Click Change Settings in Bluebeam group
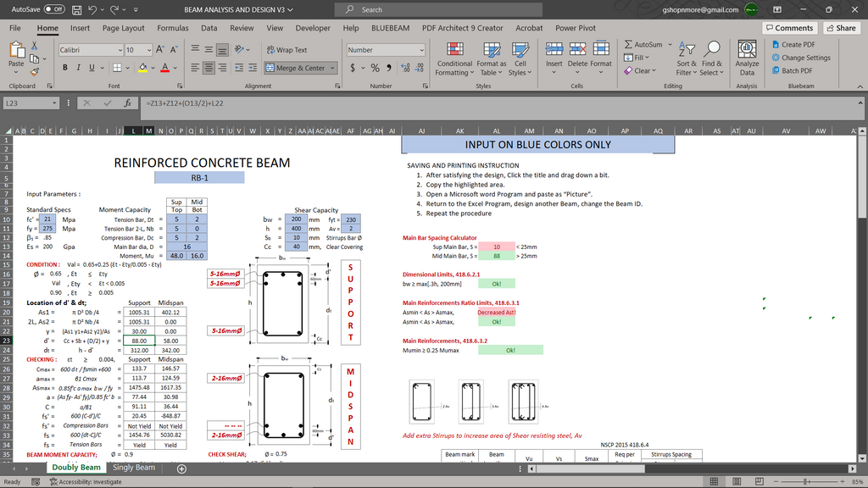The image size is (868, 488). (801, 58)
